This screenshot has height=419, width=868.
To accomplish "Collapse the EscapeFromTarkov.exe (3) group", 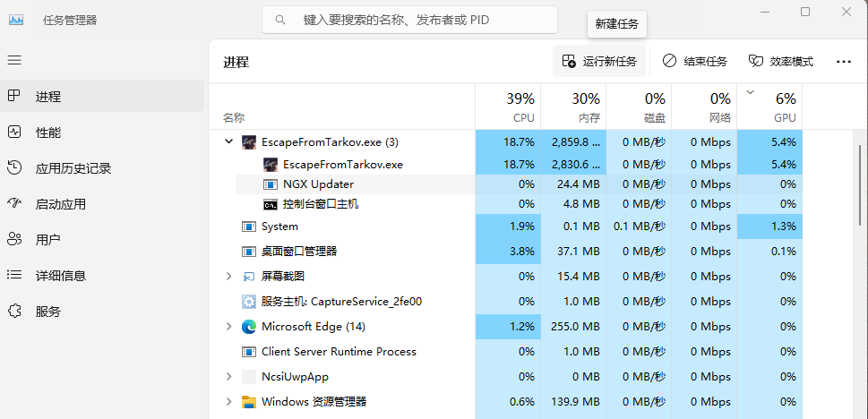I will (228, 141).
